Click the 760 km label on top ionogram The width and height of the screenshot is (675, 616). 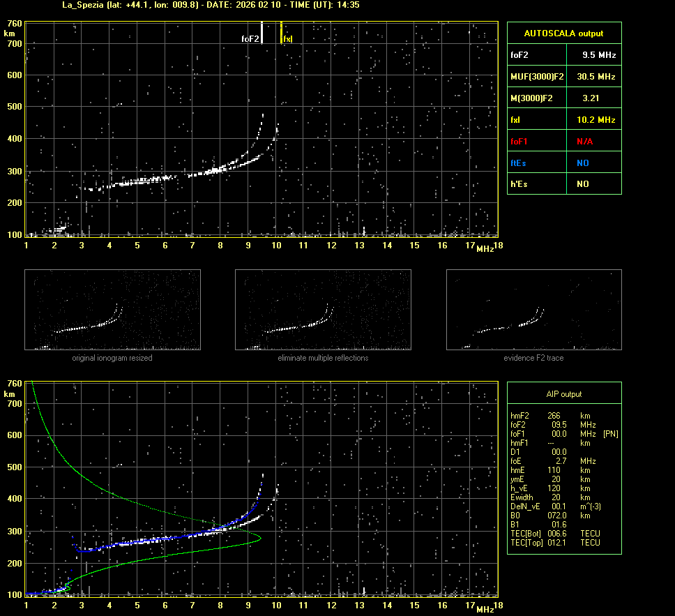pos(14,23)
